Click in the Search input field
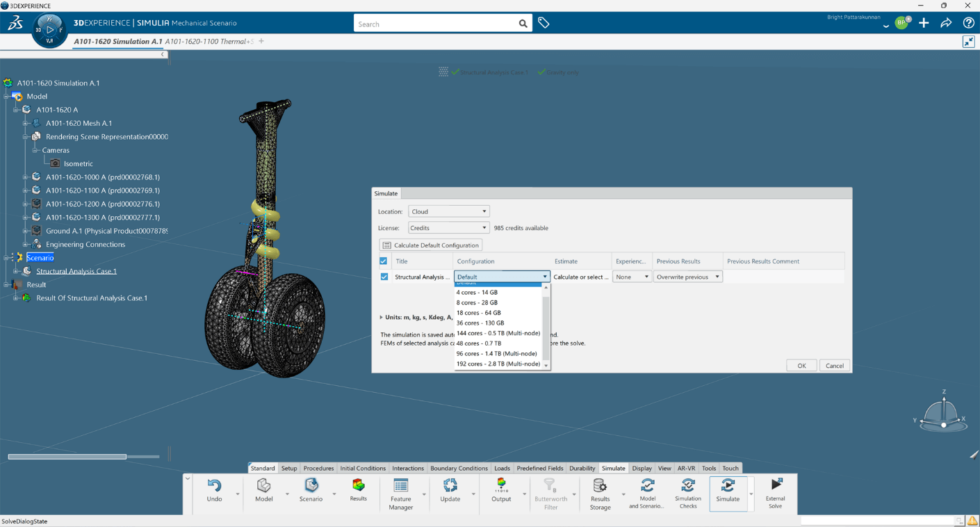The height and width of the screenshot is (527, 980). pos(436,24)
